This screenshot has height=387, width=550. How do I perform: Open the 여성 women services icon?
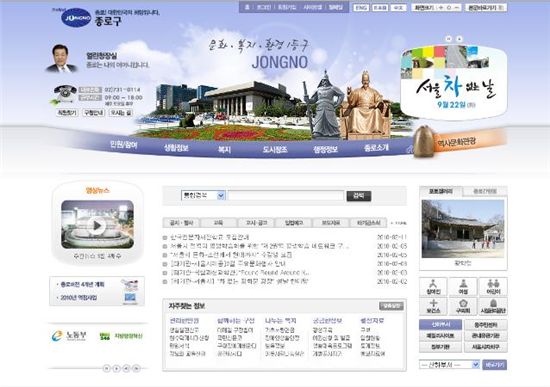[x=463, y=286]
